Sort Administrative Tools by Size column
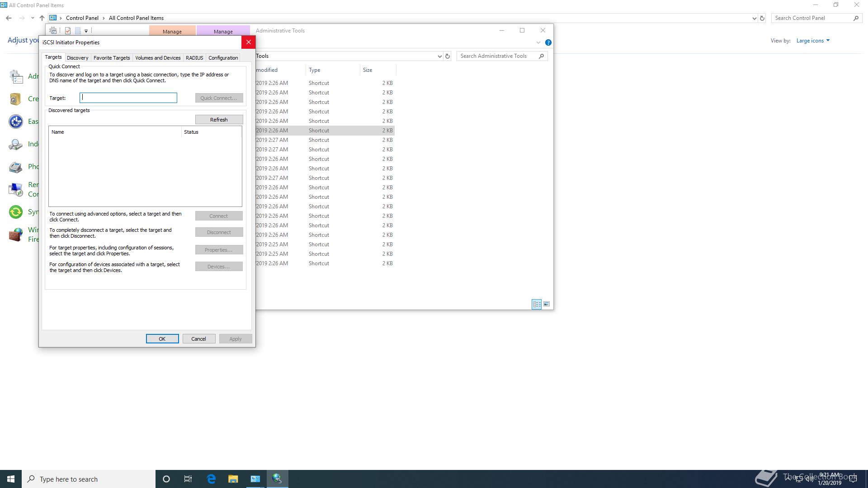 (378, 70)
